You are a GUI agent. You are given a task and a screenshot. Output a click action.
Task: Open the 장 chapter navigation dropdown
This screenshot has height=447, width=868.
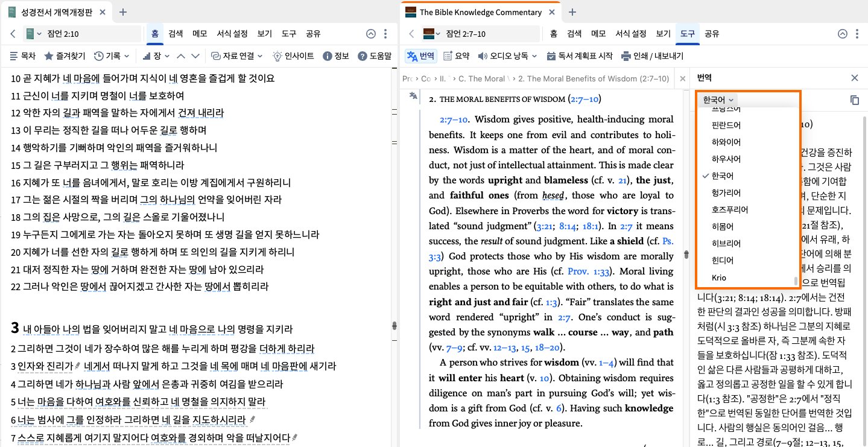click(155, 56)
